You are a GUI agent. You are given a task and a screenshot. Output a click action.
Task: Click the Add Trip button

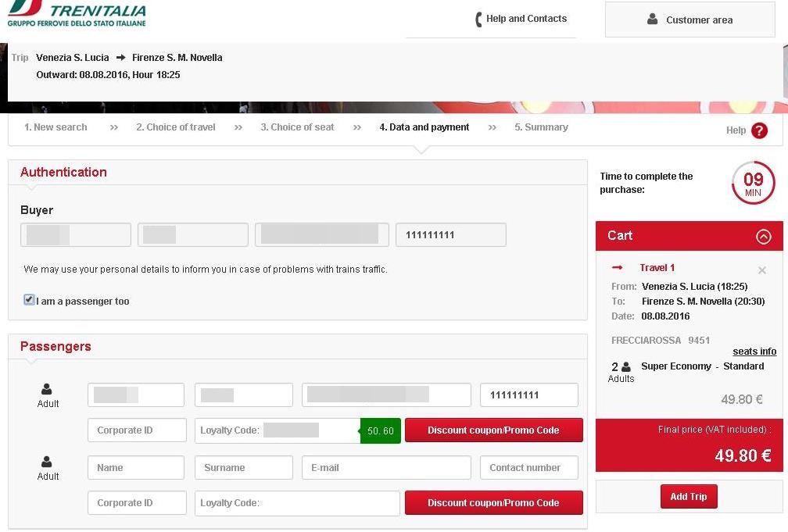pos(689,496)
